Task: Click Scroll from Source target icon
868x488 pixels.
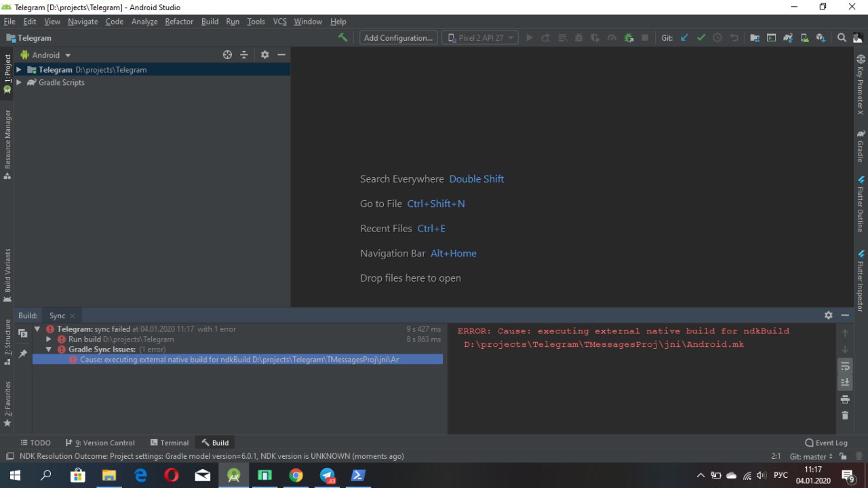Action: 228,55
